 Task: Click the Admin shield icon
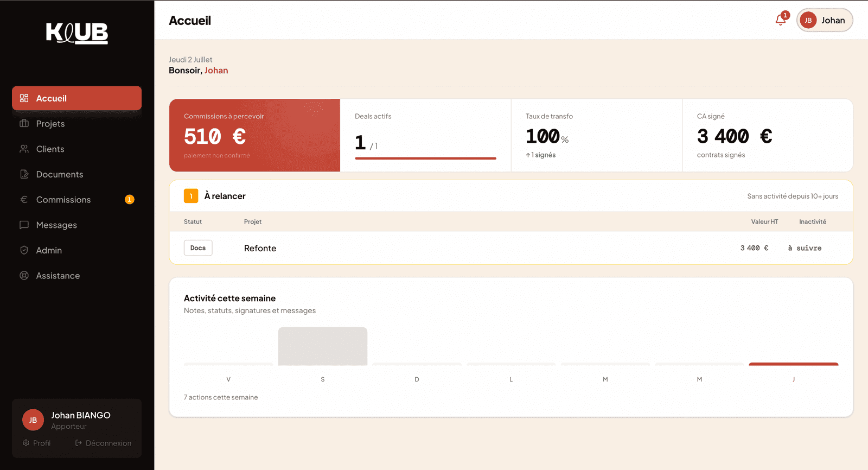pyautogui.click(x=24, y=250)
